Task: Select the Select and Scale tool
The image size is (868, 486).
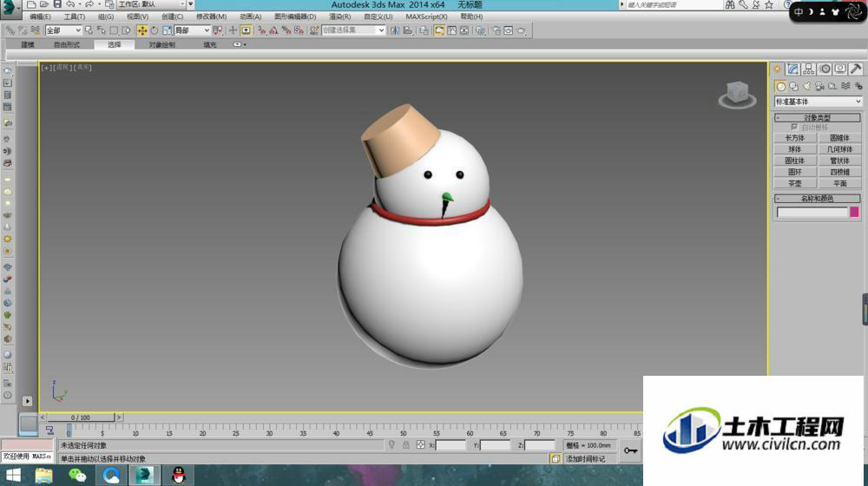Action: (167, 30)
